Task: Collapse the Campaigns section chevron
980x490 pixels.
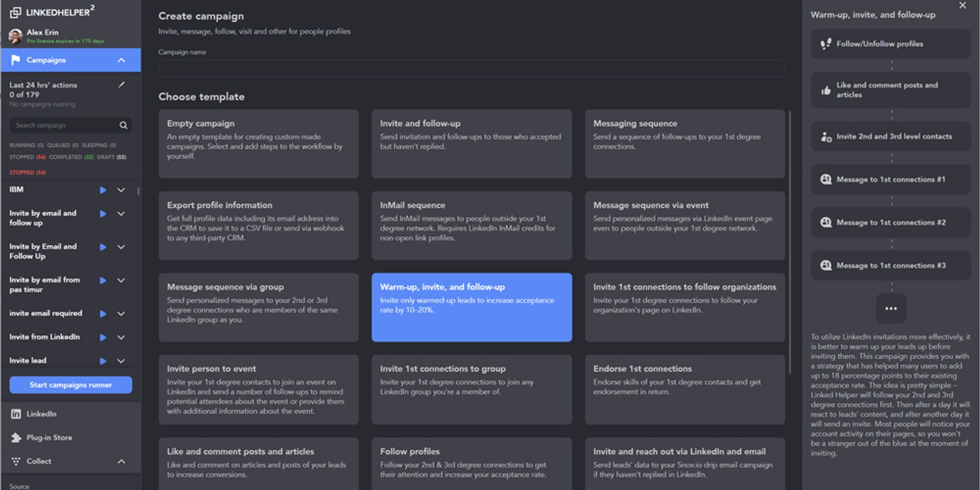Action: (x=122, y=60)
